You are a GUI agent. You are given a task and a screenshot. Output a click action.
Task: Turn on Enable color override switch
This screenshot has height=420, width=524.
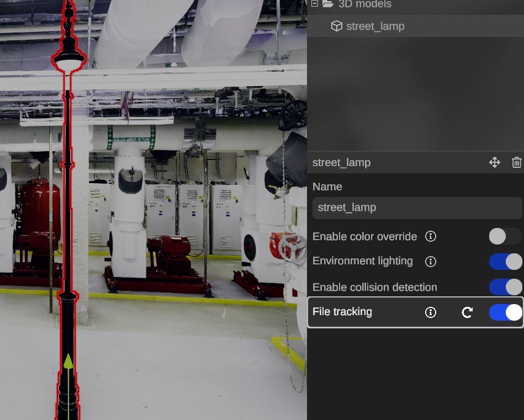505,236
